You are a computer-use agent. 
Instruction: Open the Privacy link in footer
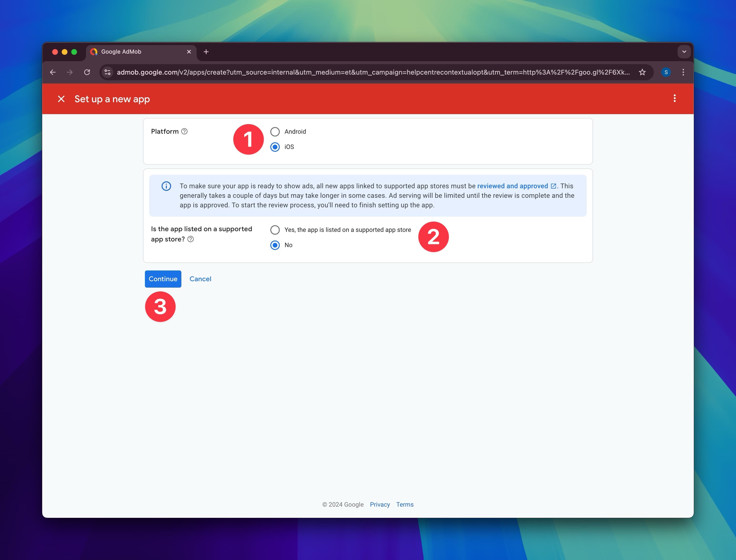pos(380,504)
